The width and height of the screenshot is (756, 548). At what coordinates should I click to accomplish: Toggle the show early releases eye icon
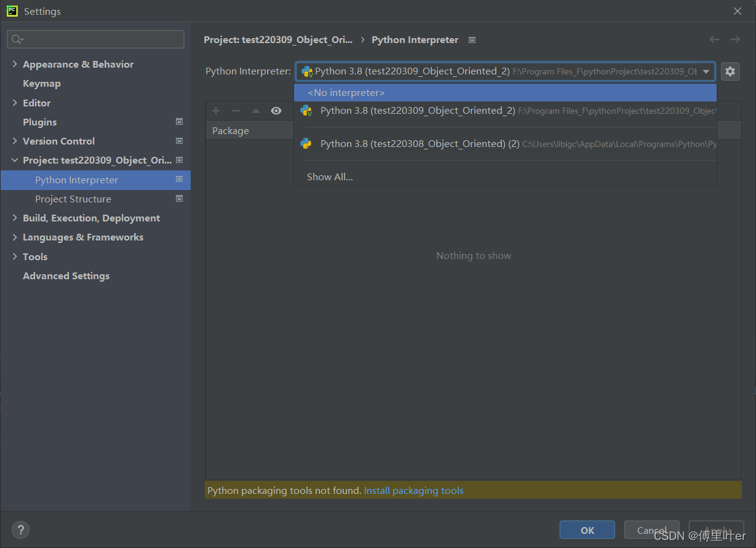(276, 111)
